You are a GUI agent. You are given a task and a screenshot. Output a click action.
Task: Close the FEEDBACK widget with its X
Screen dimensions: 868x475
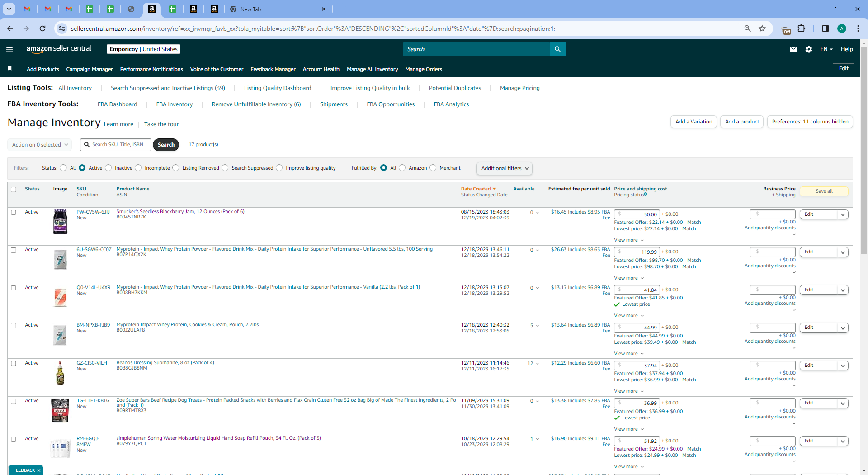[39, 470]
